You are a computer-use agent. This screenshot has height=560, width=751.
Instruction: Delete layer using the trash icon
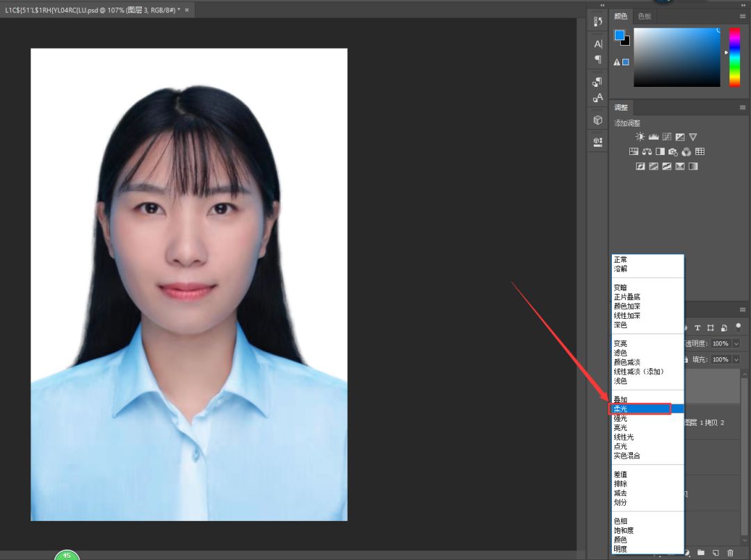(x=730, y=552)
